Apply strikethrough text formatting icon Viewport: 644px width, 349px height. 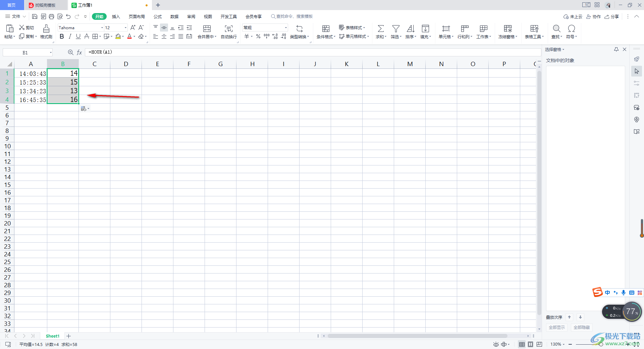[x=87, y=36]
